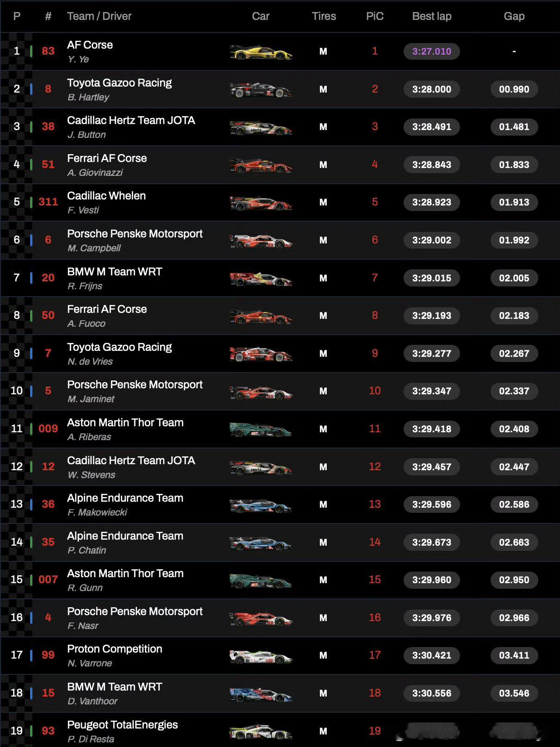Click the Team / Driver column header
The height and width of the screenshot is (747, 560).
[99, 16]
